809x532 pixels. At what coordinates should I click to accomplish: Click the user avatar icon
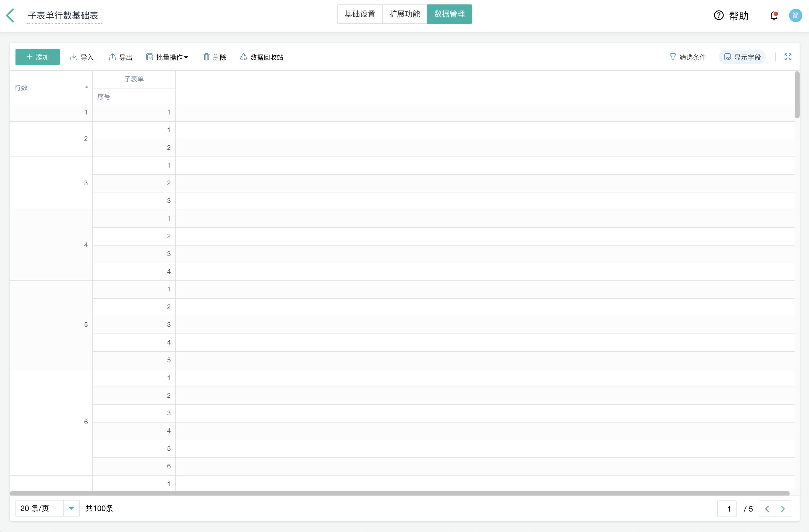[x=795, y=16]
